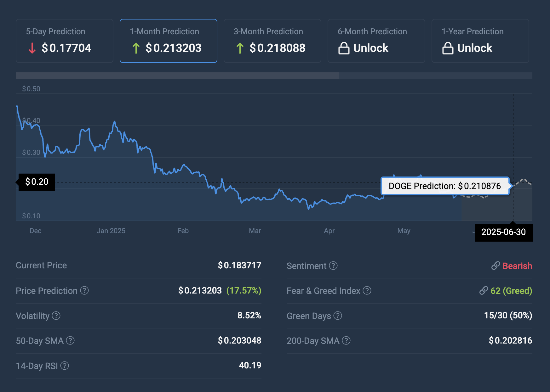550x392 pixels.
Task: Click the red down arrow beside $0.17704
Action: coord(32,48)
